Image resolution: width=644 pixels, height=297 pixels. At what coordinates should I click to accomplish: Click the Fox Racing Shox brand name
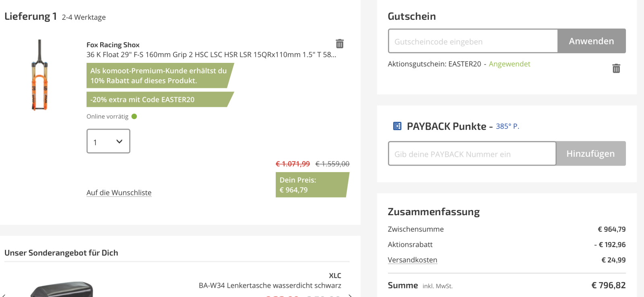point(113,45)
